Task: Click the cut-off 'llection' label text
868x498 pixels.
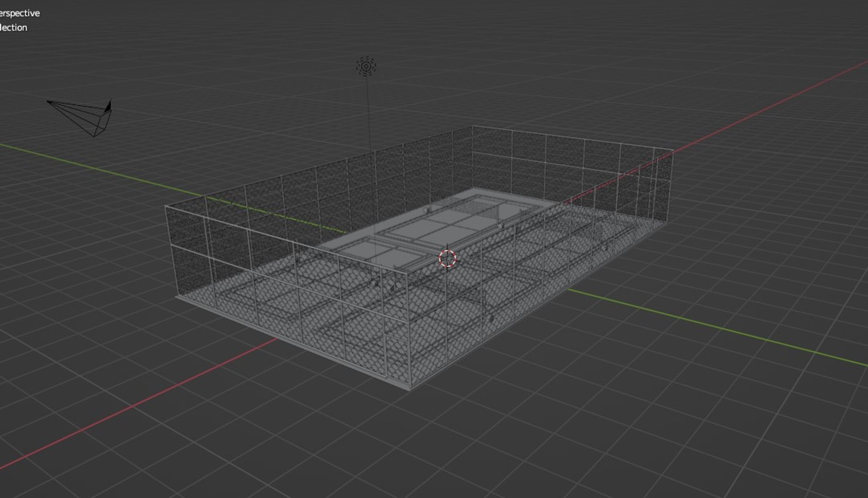Action: tap(14, 28)
